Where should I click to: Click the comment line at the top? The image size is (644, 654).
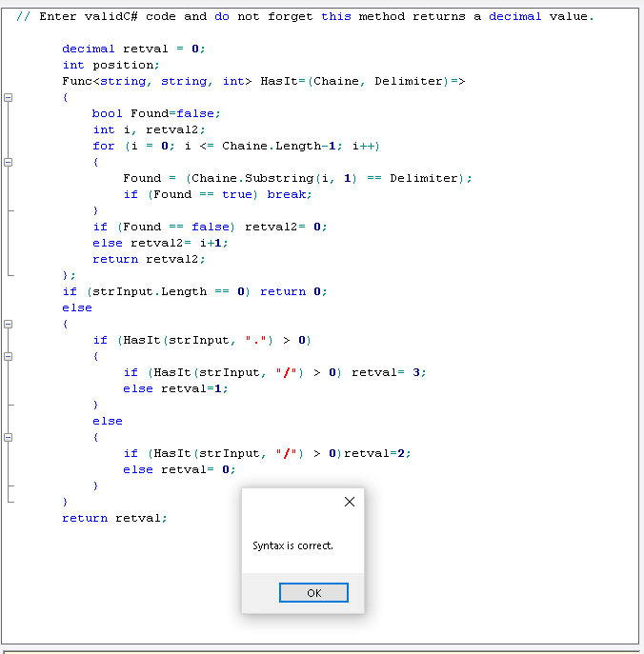point(305,17)
